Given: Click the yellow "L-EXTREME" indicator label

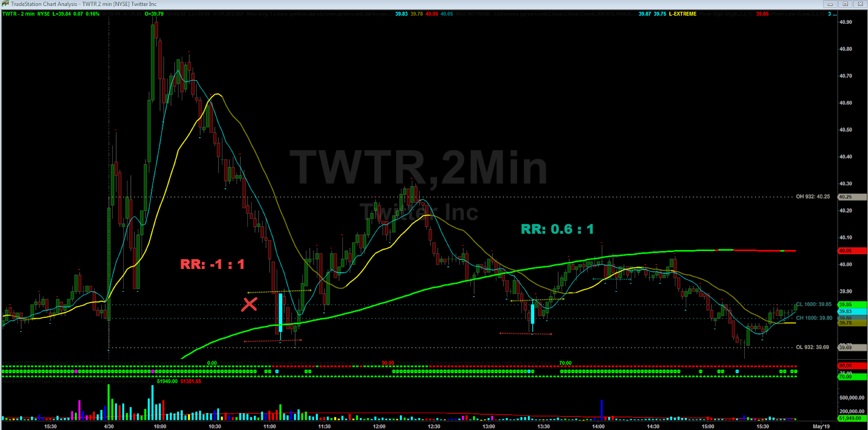Looking at the screenshot, I should pos(682,14).
